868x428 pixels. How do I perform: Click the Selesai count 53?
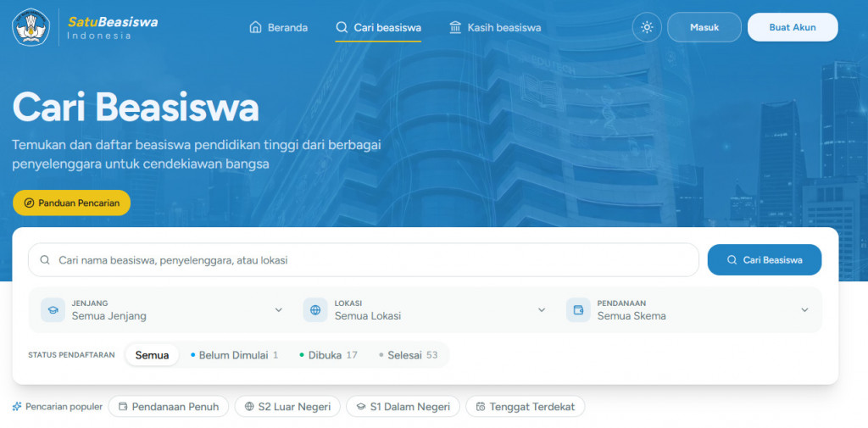pyautogui.click(x=431, y=355)
